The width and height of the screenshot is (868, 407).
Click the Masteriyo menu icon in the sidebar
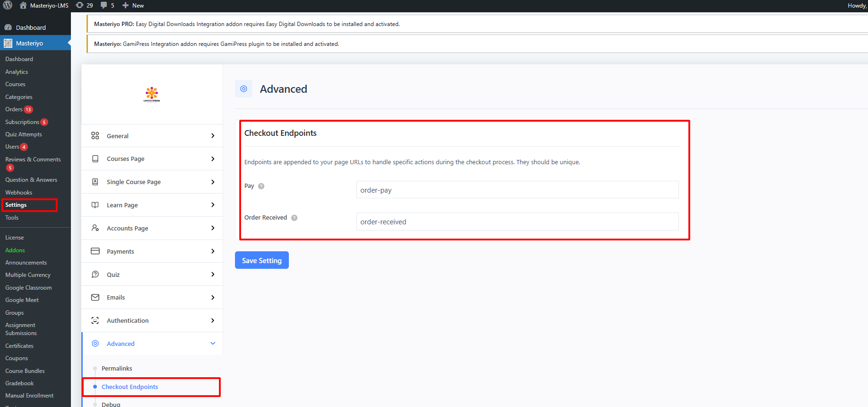click(x=8, y=43)
